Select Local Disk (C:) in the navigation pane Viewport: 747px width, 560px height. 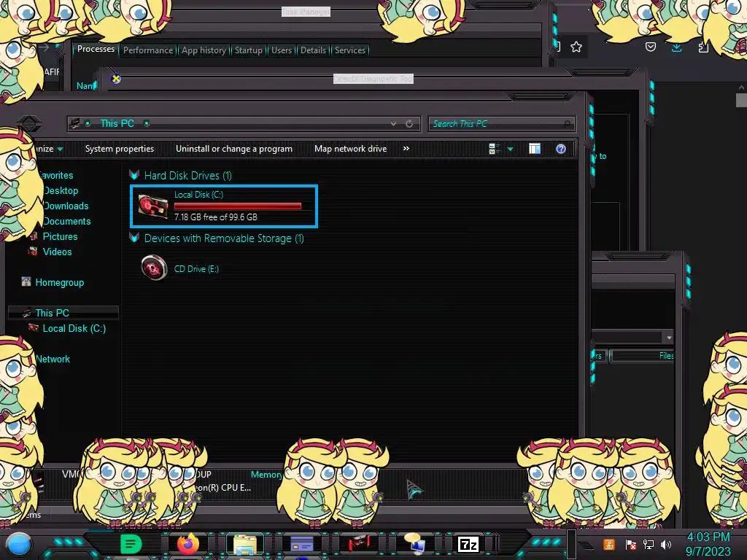point(74,328)
